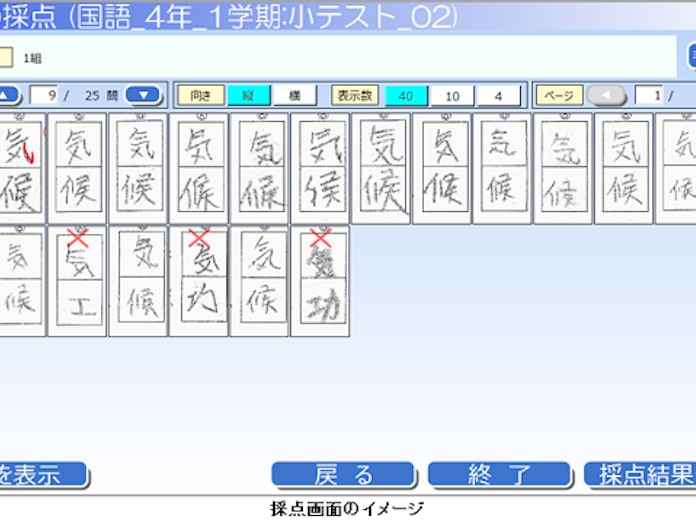This screenshot has width=696, height=522.
Task: Open the 採点結果 grading results button
Action: [640, 474]
